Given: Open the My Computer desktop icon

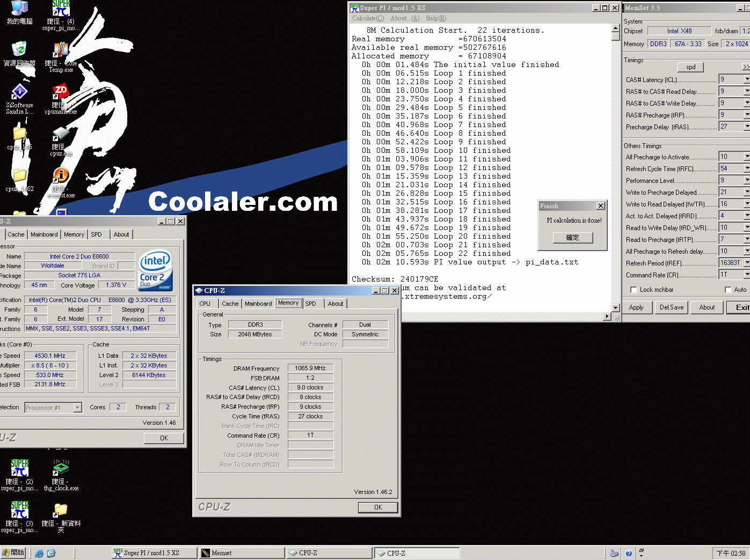Looking at the screenshot, I should [x=19, y=12].
